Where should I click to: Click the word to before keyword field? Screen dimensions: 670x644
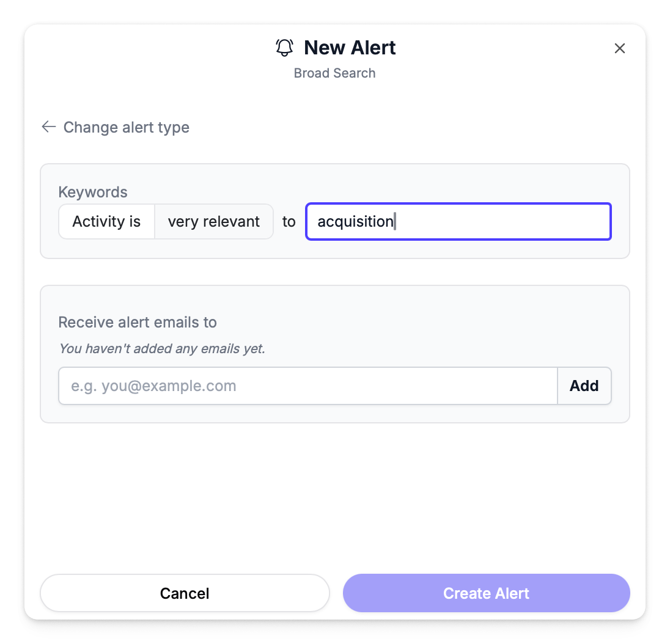(x=289, y=221)
